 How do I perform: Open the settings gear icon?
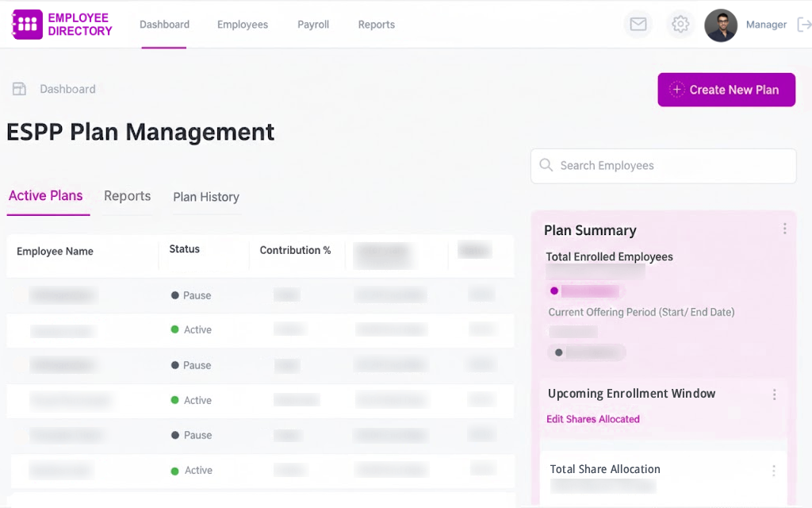tap(680, 25)
